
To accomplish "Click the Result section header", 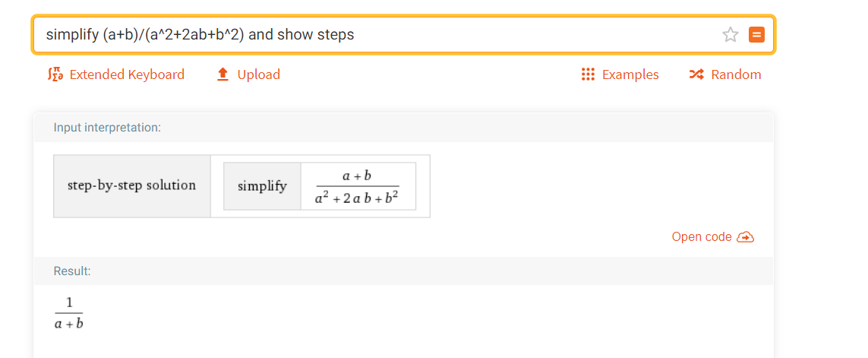I will 72,271.
